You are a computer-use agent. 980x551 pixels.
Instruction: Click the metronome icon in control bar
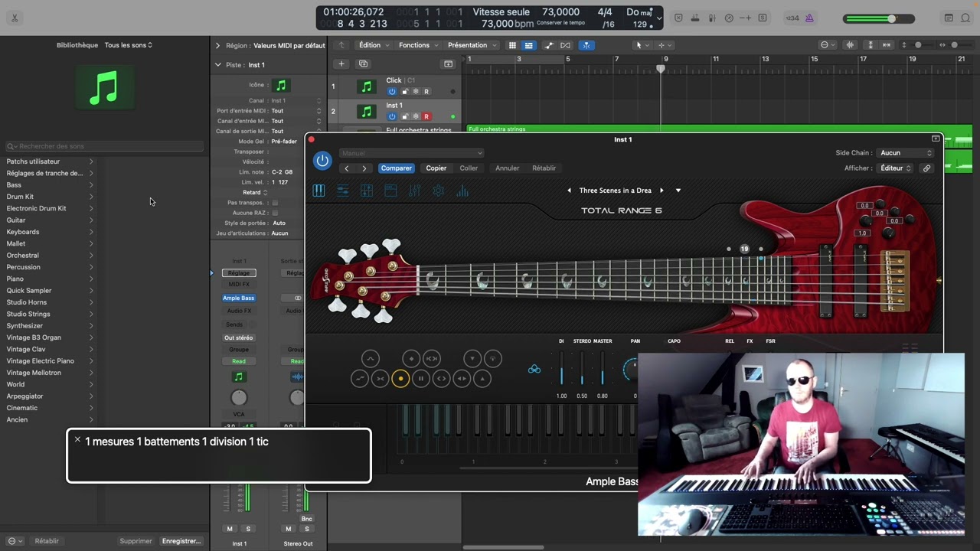(809, 18)
